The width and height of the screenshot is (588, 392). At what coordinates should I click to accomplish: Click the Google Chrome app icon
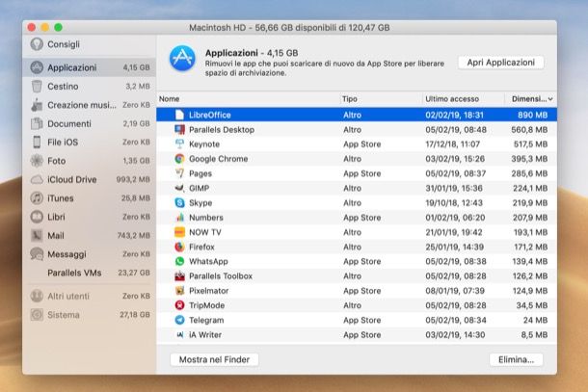(x=179, y=159)
